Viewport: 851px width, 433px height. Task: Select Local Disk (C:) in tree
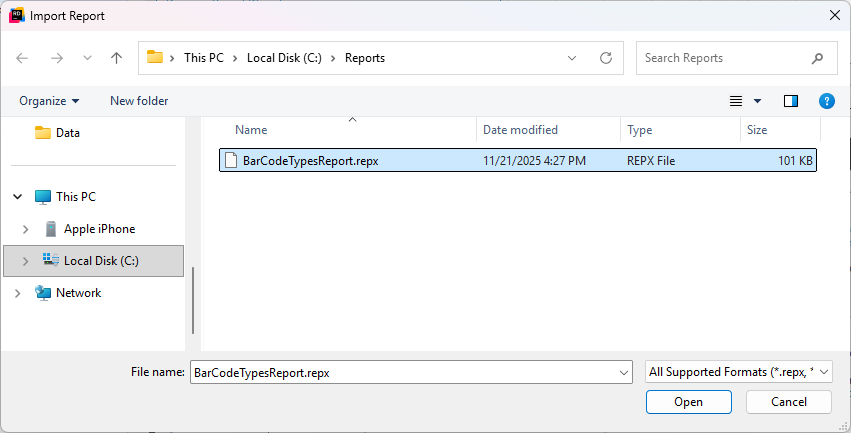(x=93, y=261)
